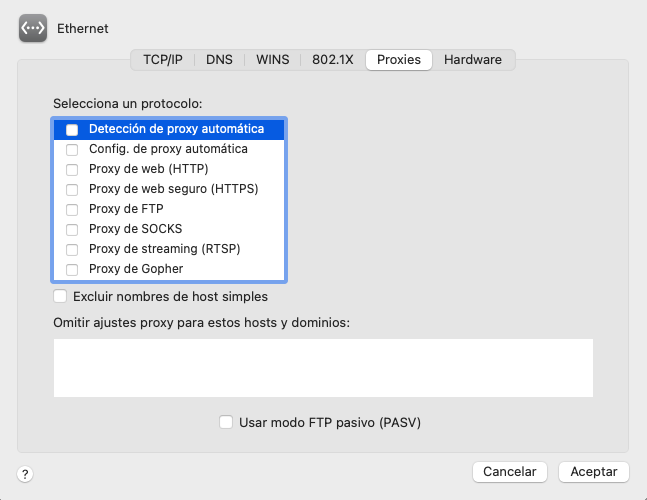647x500 pixels.
Task: Check Config. de proxy automática
Action: tap(72, 149)
